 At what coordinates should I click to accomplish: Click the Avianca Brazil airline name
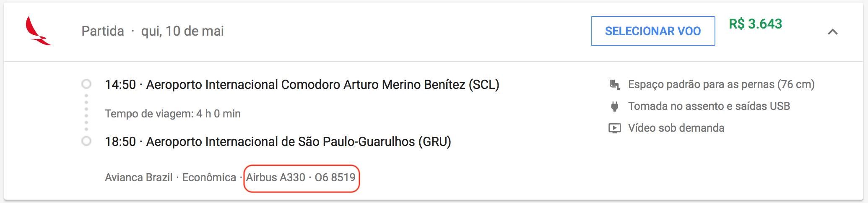click(x=138, y=177)
